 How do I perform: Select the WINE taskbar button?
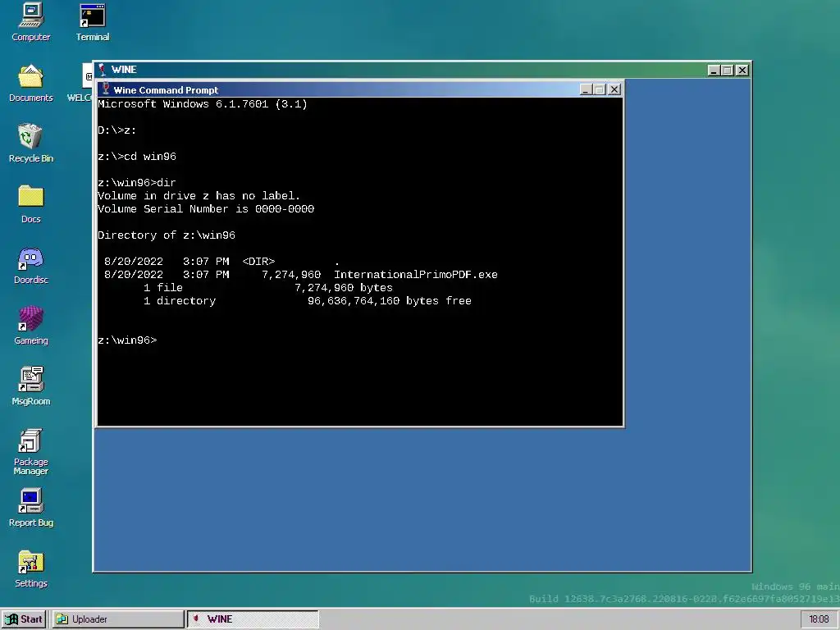tap(253, 619)
